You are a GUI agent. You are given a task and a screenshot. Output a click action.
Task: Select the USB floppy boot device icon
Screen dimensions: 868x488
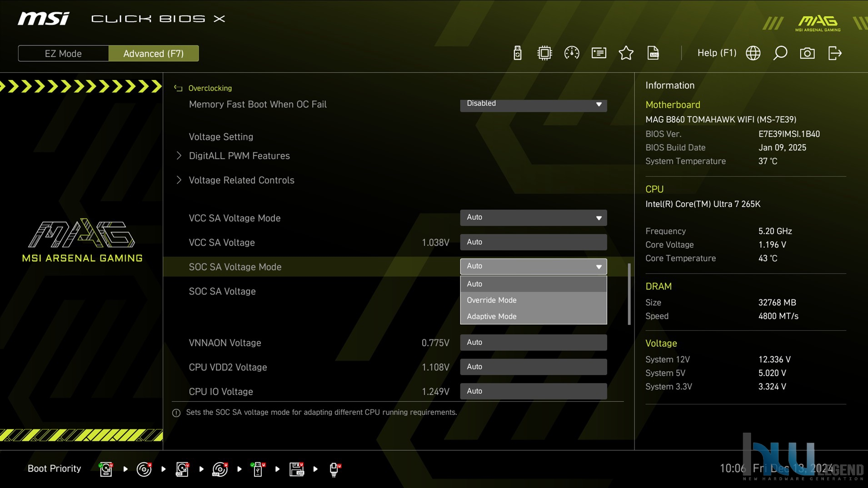pos(296,469)
